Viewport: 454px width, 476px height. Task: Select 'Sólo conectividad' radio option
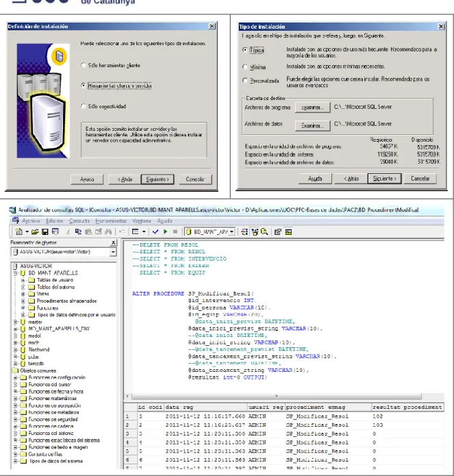tap(83, 106)
